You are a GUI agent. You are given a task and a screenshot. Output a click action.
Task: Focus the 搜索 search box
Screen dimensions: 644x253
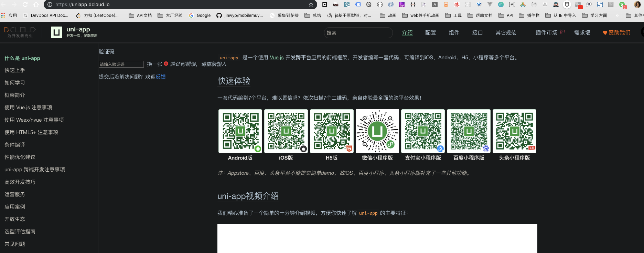358,33
